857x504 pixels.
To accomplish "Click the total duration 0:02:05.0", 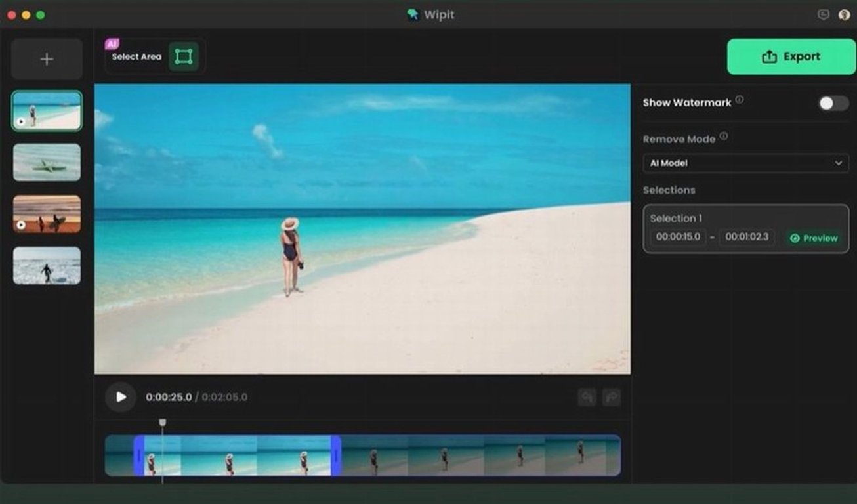I will 224,397.
